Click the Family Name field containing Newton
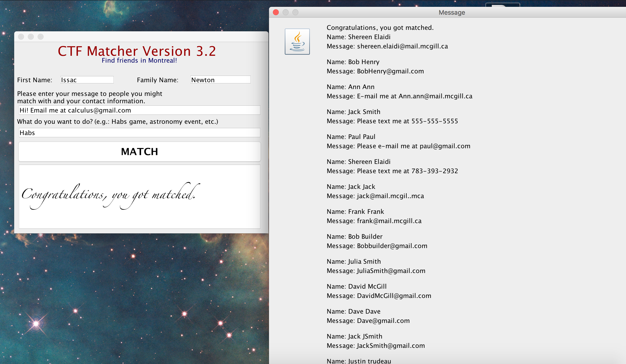The height and width of the screenshot is (364, 626). pos(220,80)
